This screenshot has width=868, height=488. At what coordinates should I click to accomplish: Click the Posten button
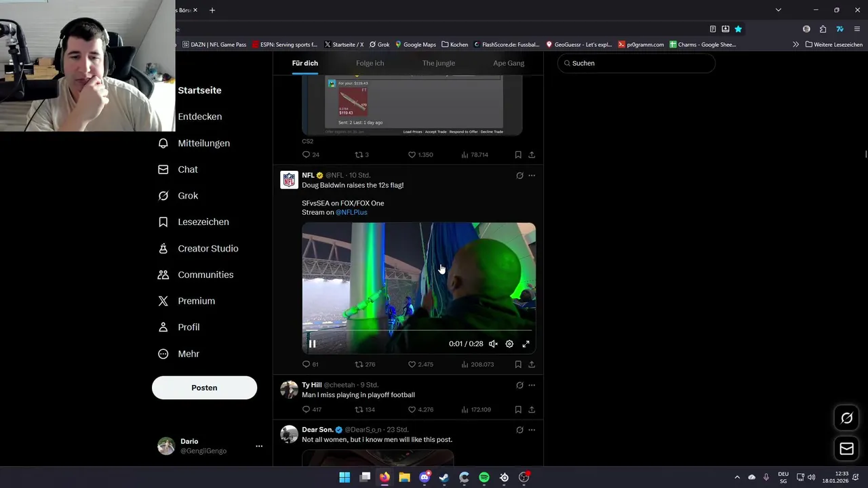(204, 388)
